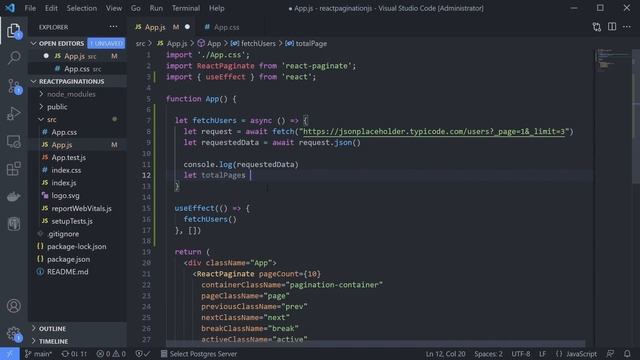This screenshot has width=640, height=360.
Task: Click the 1 UNSAVED badge
Action: tap(106, 43)
